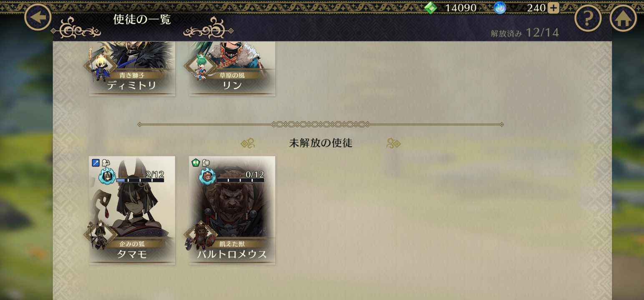Tap the 解放済み 12/14 counter

(525, 32)
